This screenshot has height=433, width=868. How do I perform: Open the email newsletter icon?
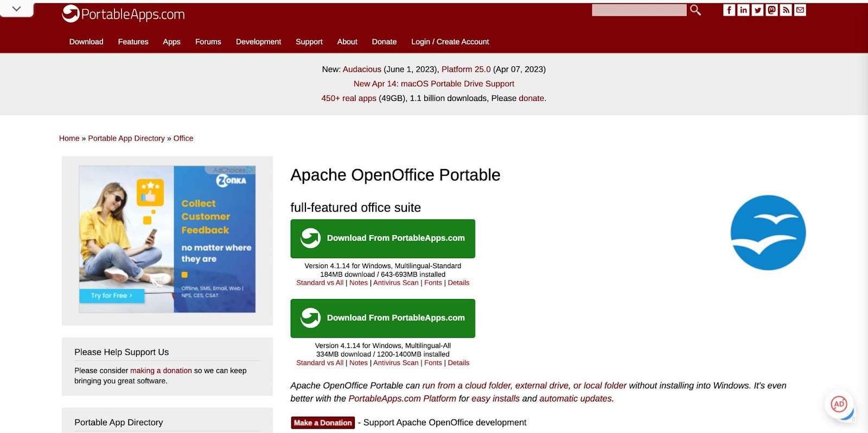[x=800, y=10]
